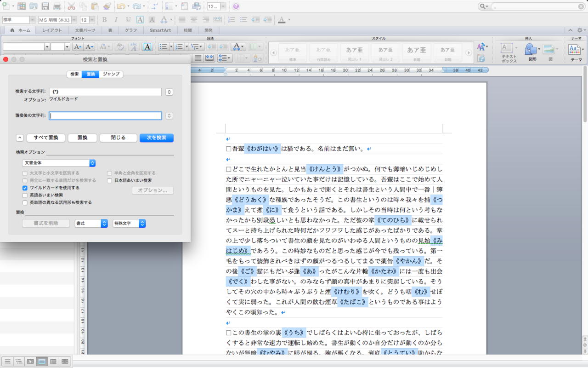Click the Underline U button
This screenshot has width=588, height=368.
point(128,20)
